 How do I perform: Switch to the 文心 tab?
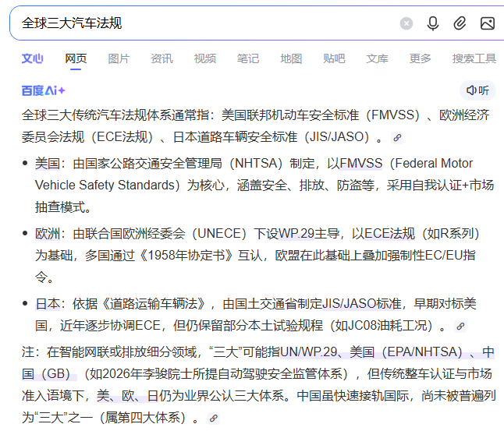click(x=32, y=58)
